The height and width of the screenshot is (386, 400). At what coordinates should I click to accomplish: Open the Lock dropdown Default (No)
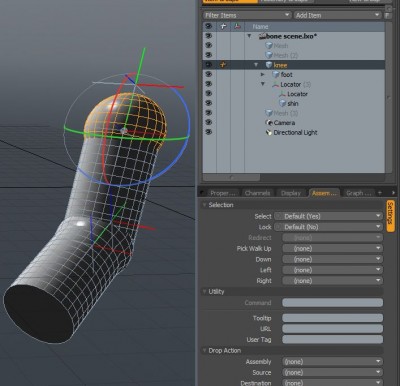[328, 227]
